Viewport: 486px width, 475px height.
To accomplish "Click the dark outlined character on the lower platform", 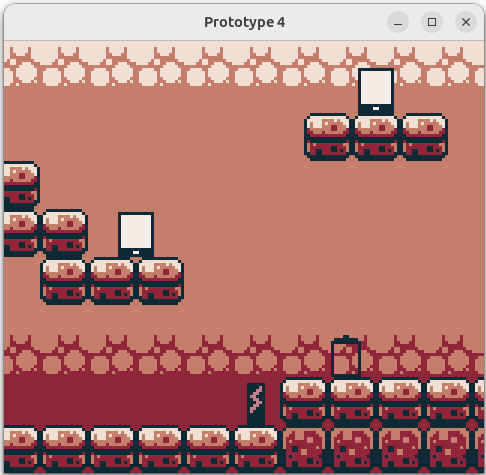I will 346,357.
